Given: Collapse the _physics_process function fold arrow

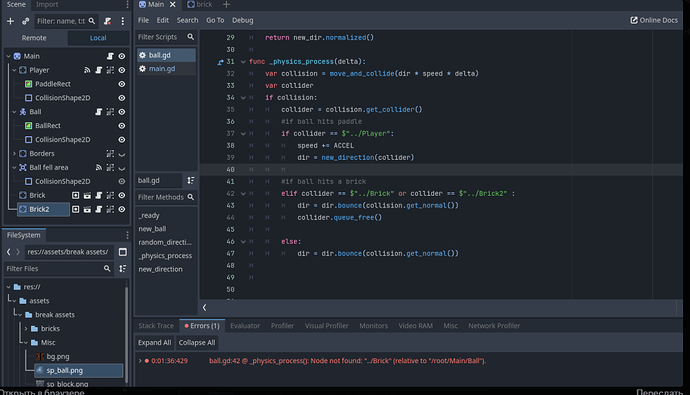Looking at the screenshot, I should point(243,62).
